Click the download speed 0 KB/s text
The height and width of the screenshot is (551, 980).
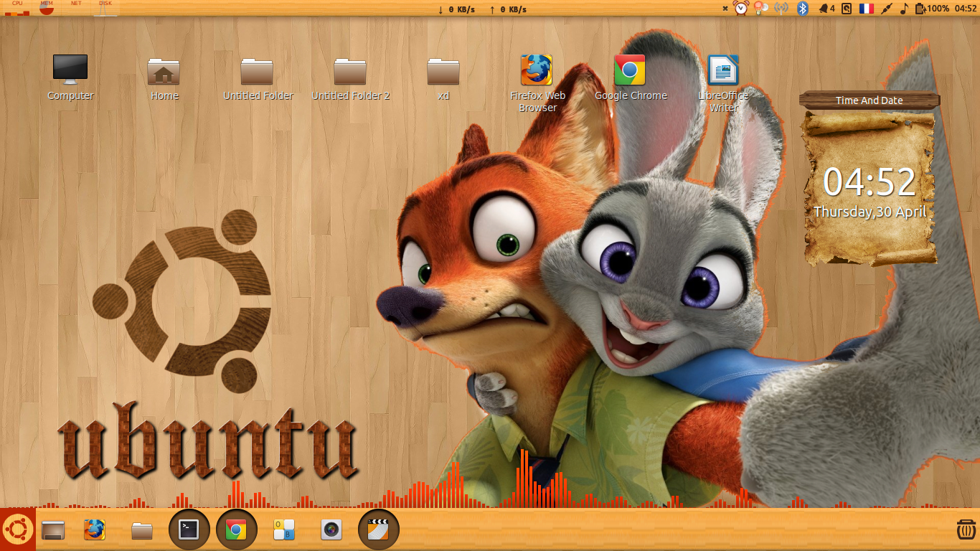456,9
